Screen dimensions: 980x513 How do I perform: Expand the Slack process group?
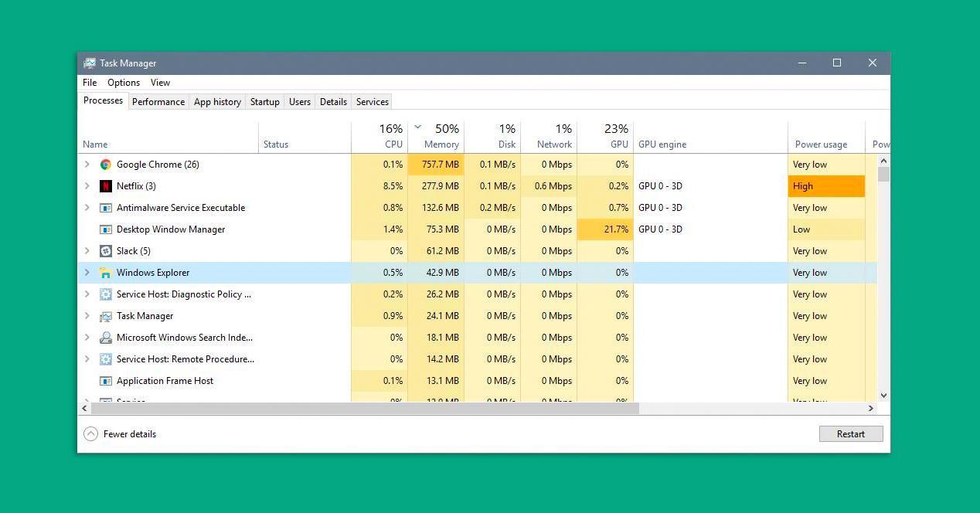point(87,251)
